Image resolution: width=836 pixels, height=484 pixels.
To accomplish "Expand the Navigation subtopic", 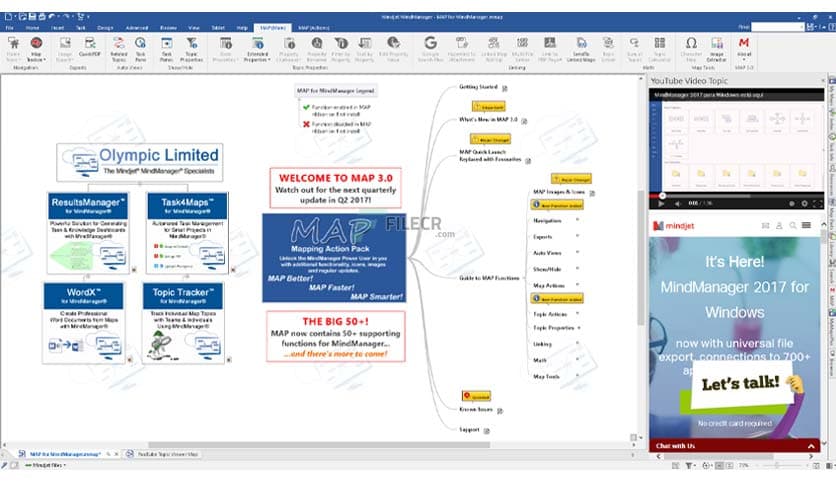I will 577,220.
